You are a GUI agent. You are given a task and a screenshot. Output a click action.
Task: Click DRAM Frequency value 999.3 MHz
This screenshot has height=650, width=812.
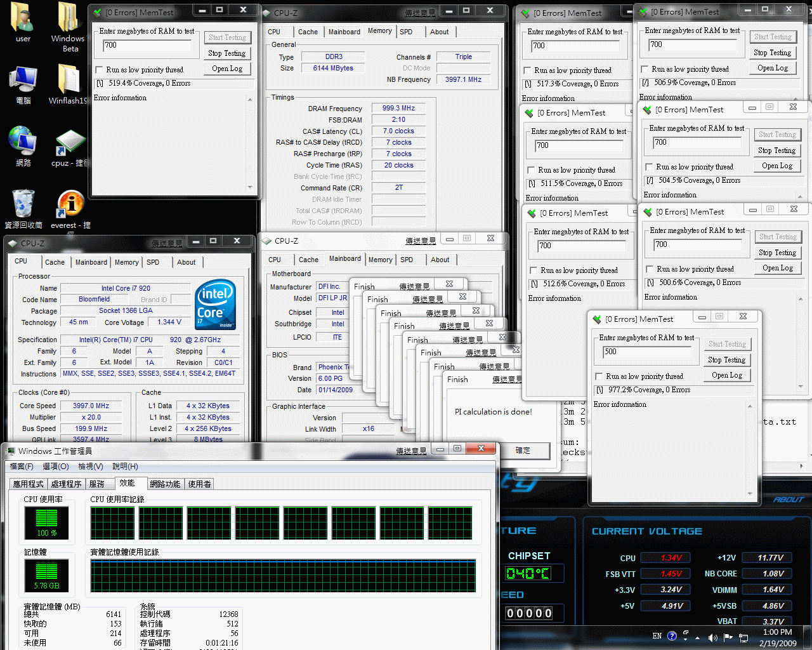coord(398,109)
